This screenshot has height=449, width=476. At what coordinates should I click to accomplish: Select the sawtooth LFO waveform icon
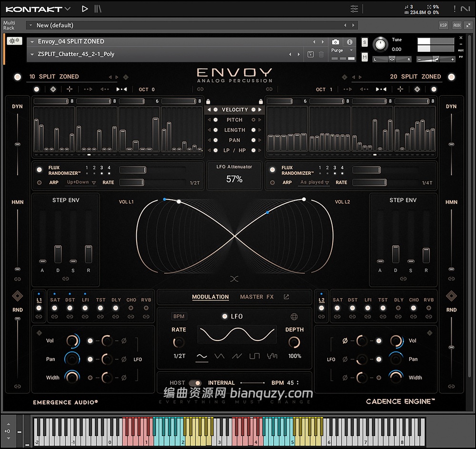click(x=237, y=356)
